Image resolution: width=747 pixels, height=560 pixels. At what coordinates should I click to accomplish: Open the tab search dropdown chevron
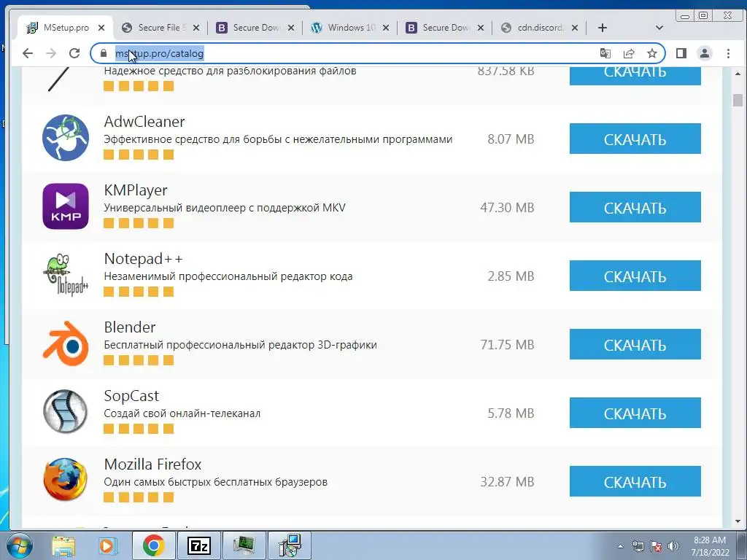click(x=659, y=28)
